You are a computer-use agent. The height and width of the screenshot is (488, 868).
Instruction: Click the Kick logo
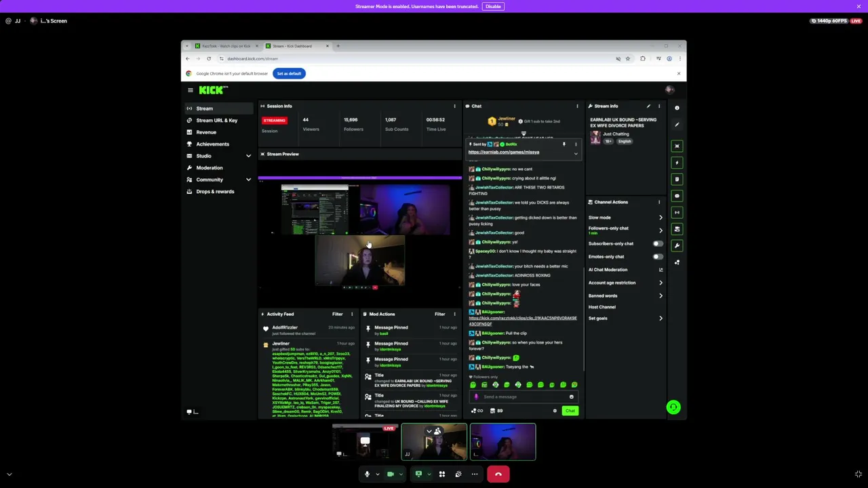213,89
